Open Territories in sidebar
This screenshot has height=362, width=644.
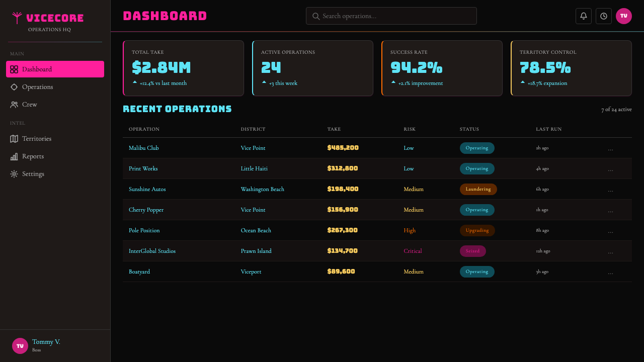[x=55, y=139]
